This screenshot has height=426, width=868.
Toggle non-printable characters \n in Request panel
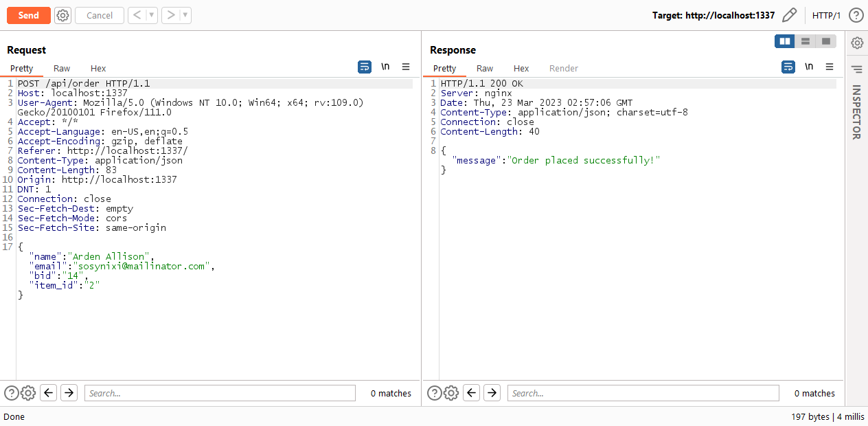[385, 67]
